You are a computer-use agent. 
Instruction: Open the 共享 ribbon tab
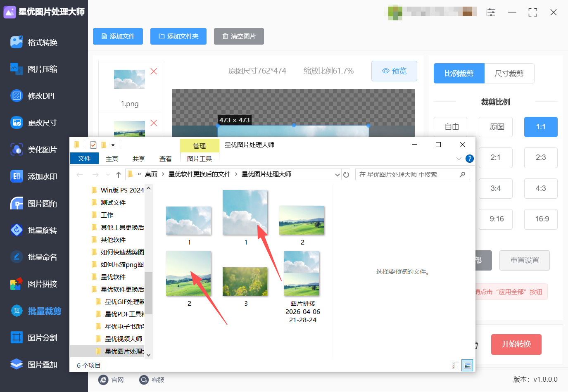pyautogui.click(x=139, y=159)
